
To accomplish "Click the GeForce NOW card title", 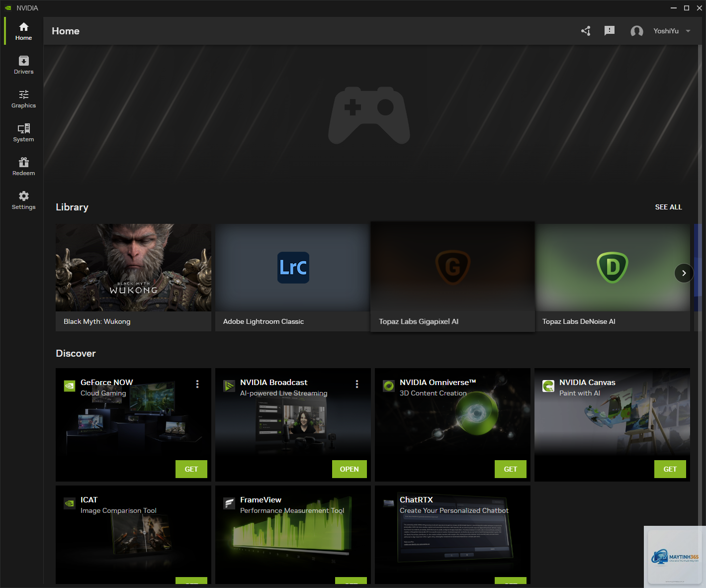I will tap(107, 383).
